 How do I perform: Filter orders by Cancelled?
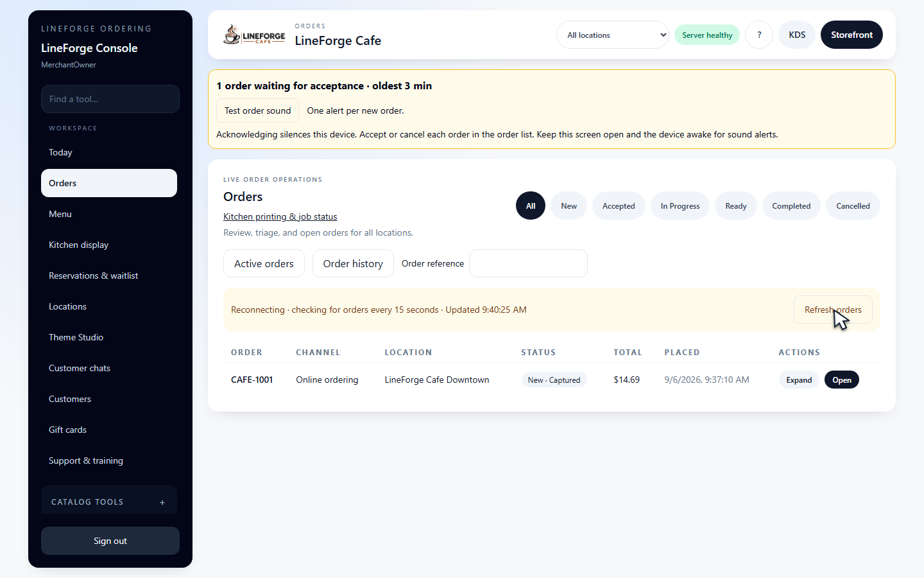[853, 206]
